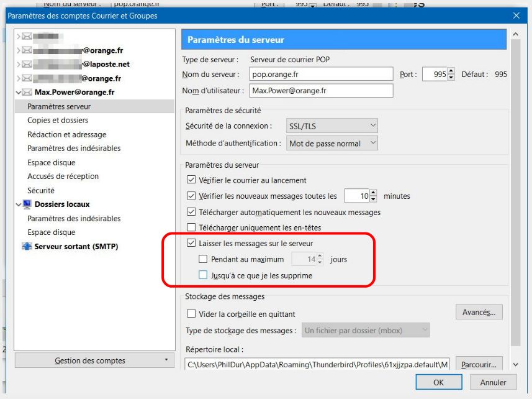Click the Nom d'utilisateur field
This screenshot has height=399, width=532.
pos(321,91)
